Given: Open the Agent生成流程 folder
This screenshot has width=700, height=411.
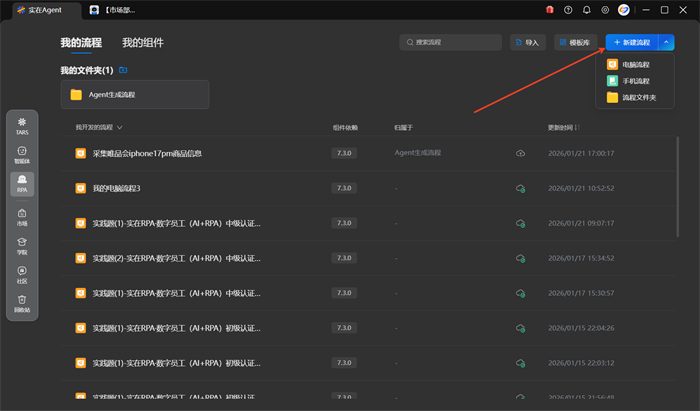Looking at the screenshot, I should click(134, 95).
